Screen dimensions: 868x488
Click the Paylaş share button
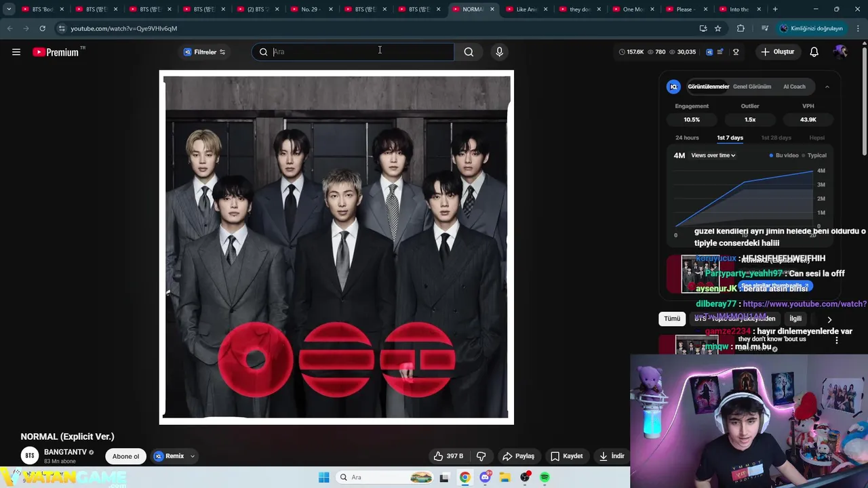[x=518, y=456]
